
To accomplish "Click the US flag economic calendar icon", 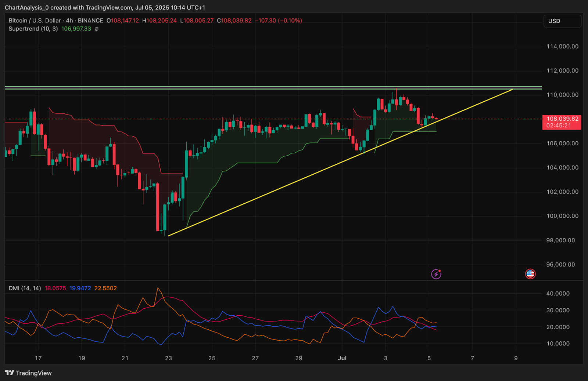I will [530, 274].
